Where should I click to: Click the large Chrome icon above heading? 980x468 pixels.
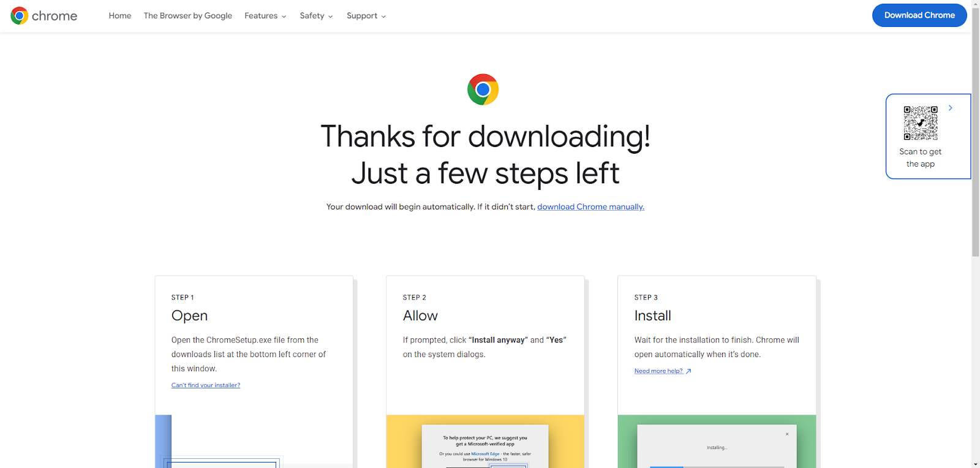tap(483, 89)
